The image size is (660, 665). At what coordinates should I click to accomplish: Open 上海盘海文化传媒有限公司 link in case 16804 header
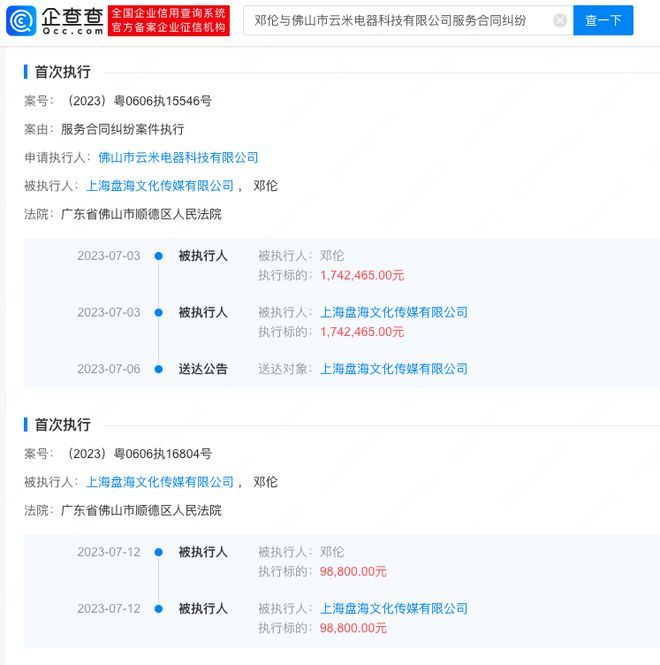click(x=160, y=482)
